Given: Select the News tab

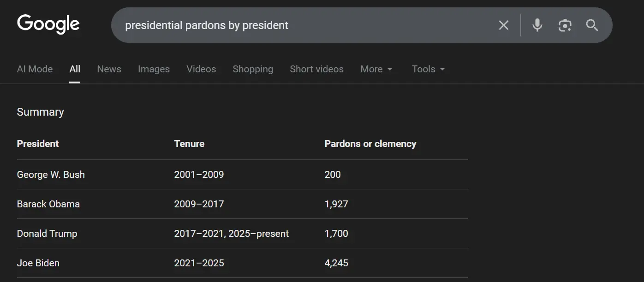Looking at the screenshot, I should 109,69.
